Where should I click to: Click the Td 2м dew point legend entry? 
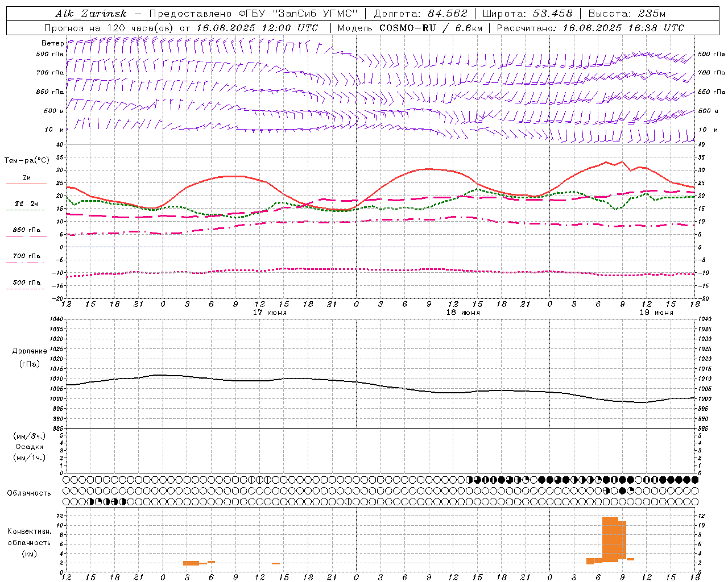[27, 203]
